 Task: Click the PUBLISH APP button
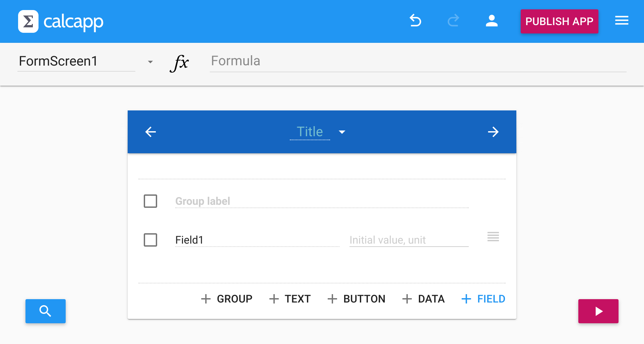tap(559, 21)
